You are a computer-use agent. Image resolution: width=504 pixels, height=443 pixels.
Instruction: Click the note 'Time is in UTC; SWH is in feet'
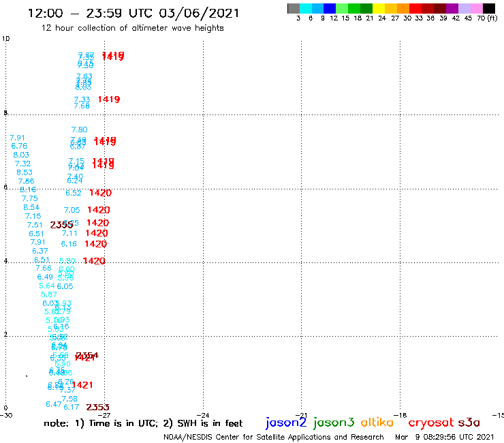(x=143, y=423)
